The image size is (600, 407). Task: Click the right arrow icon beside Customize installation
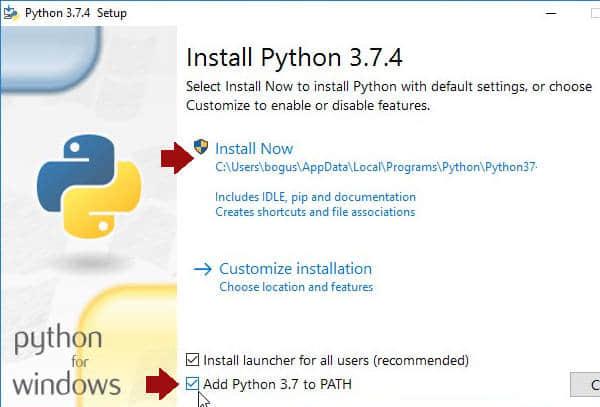(x=203, y=269)
